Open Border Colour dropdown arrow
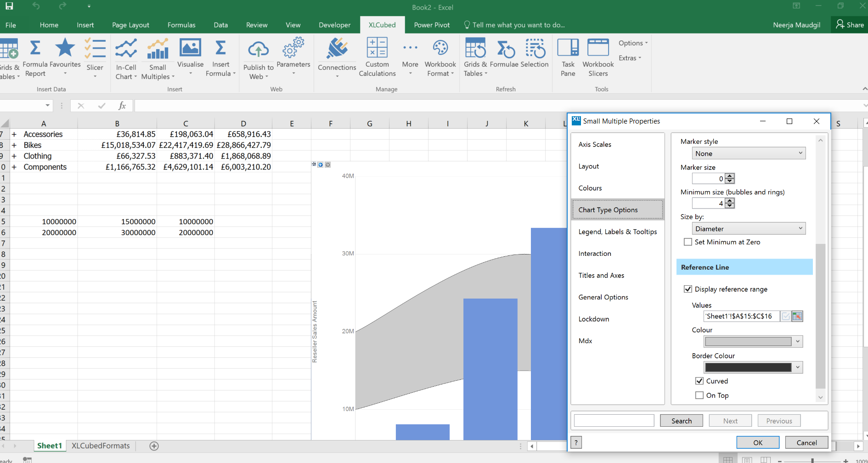This screenshot has width=868, height=463. [x=798, y=367]
